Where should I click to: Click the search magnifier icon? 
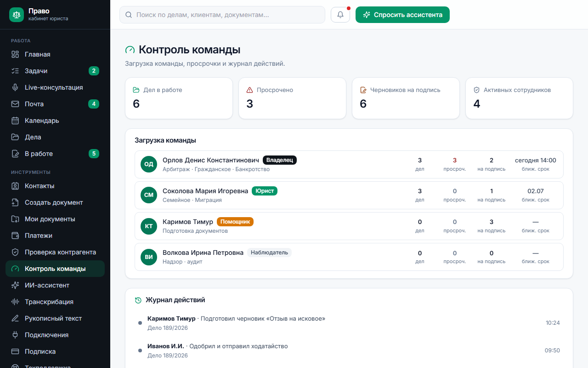click(129, 15)
